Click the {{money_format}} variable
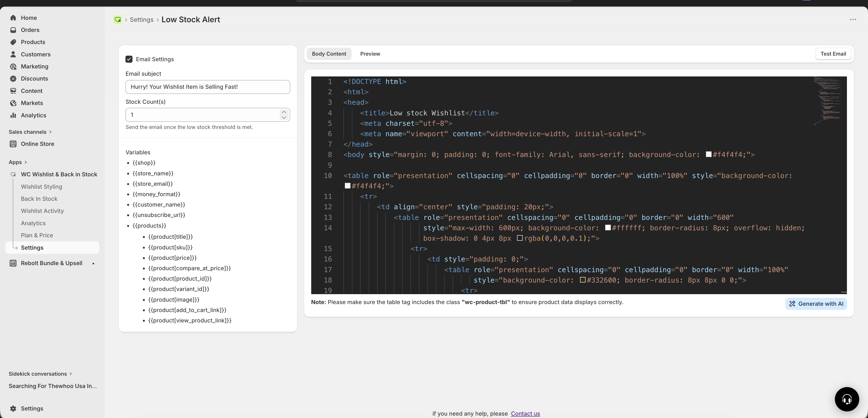Screen dimensions: 868x418 (156, 194)
